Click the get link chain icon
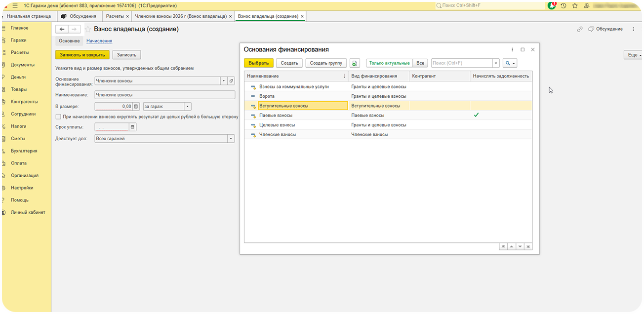This screenshot has height=314, width=644. pos(580,29)
